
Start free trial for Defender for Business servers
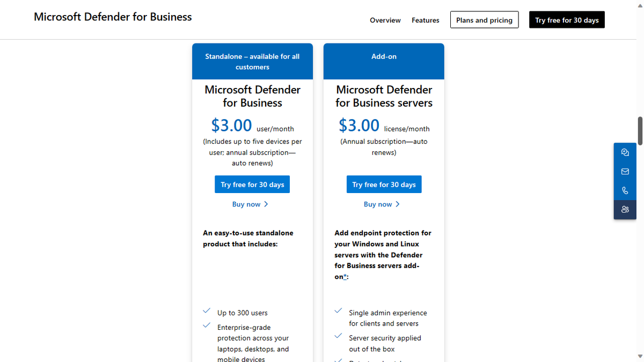[384, 184]
